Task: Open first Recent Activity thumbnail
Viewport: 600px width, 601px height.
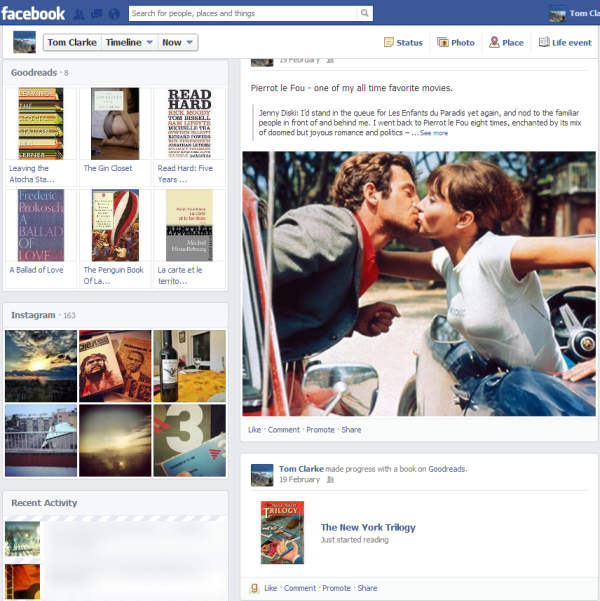Action: (x=22, y=539)
